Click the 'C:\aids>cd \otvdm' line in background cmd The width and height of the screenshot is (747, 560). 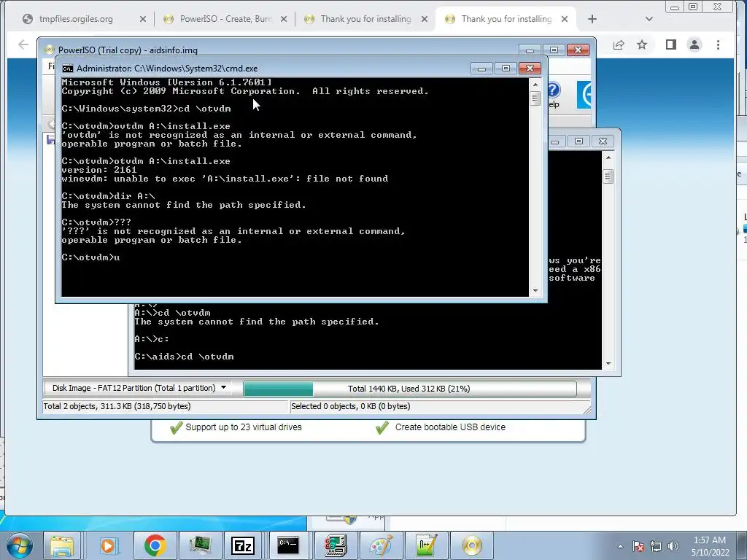(185, 357)
